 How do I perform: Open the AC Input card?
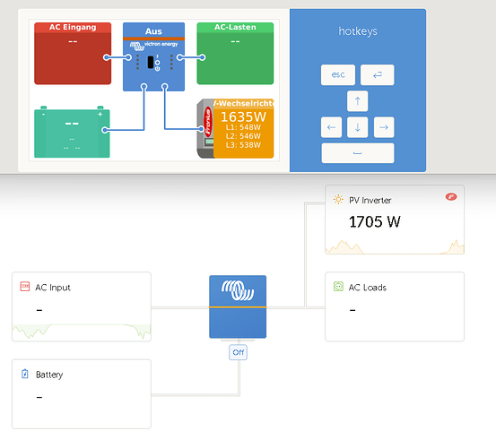click(82, 306)
